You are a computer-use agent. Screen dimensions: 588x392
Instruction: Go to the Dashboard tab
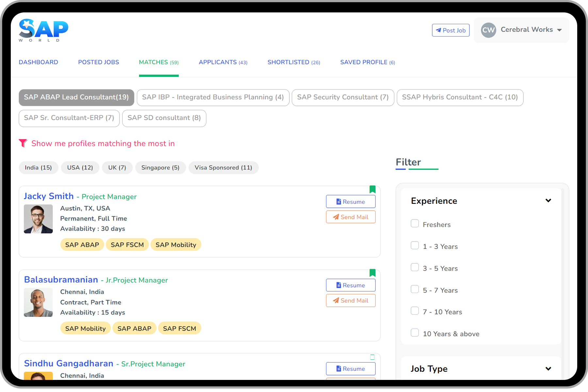coord(38,62)
